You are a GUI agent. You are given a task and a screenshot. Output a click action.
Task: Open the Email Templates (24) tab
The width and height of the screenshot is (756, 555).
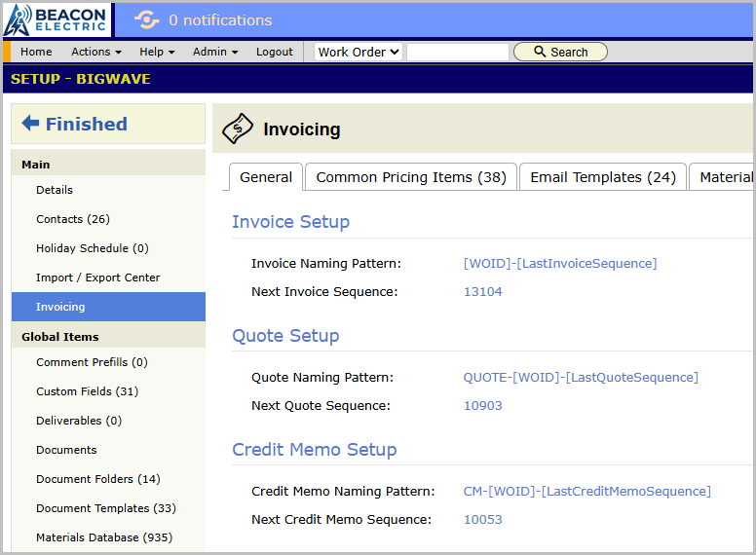[x=603, y=177]
